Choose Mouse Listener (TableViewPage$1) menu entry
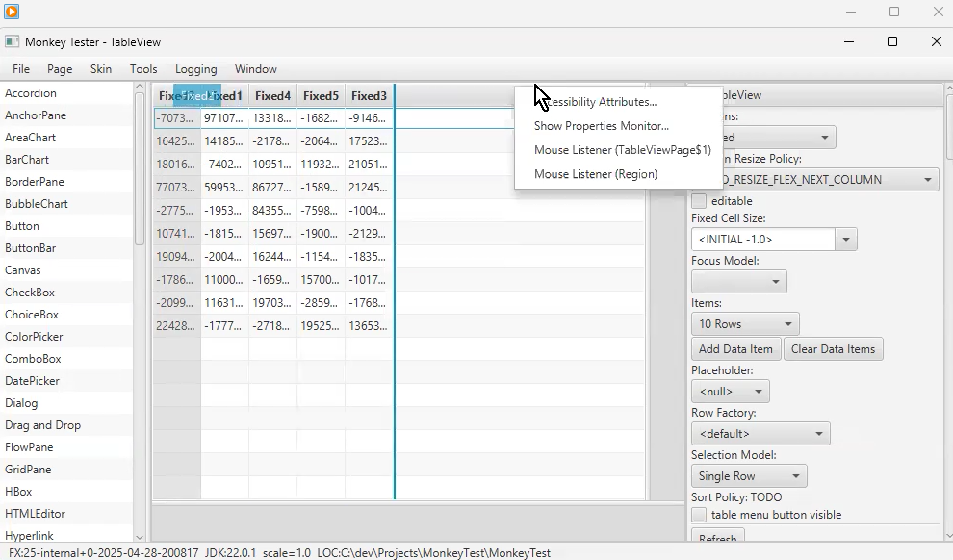The width and height of the screenshot is (953, 560). click(622, 150)
